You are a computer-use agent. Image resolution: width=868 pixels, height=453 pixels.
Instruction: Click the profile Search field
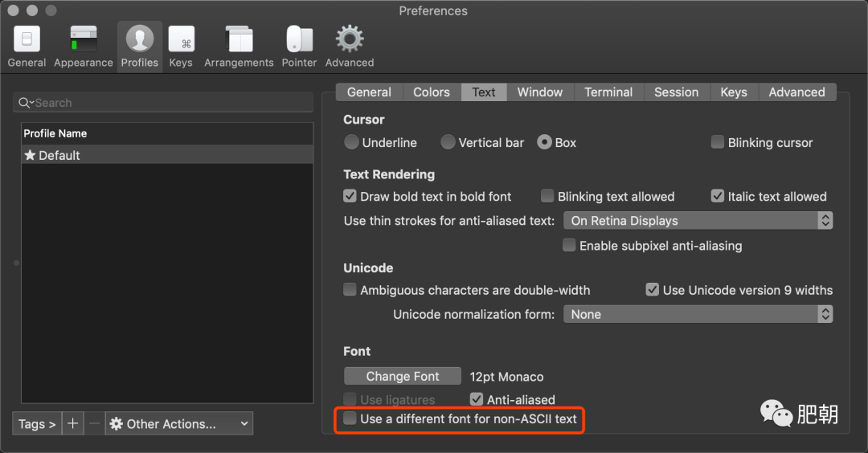[x=162, y=103]
